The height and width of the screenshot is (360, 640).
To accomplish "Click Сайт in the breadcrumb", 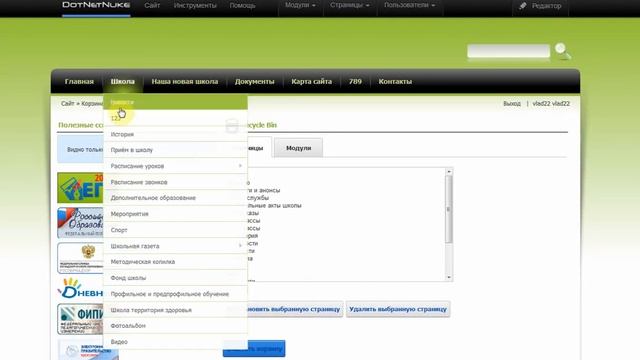I will tap(67, 104).
